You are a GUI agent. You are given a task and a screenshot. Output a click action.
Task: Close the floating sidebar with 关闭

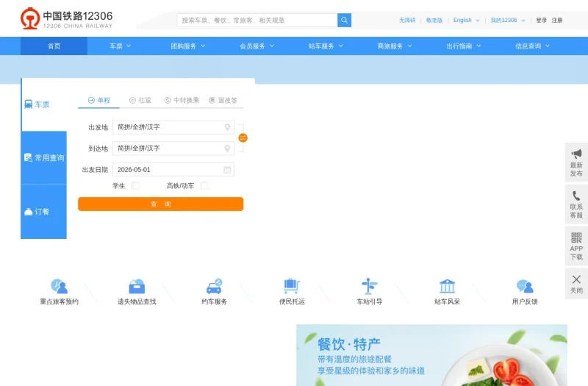[576, 284]
